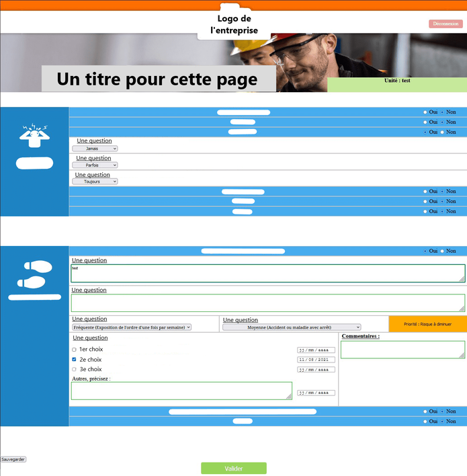The image size is (467, 476).
Task: Click the 'Commentaires :' label
Action: (x=360, y=336)
